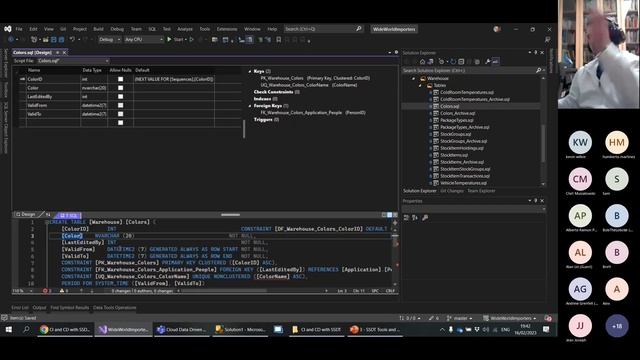The width and height of the screenshot is (640, 360).
Task: Click the magnifier icon in the top search box
Action: [359, 29]
